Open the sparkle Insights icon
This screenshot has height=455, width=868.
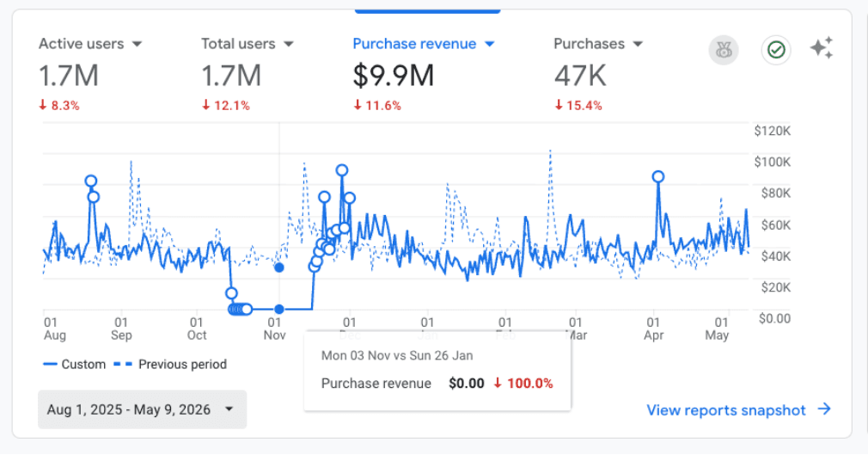[822, 48]
